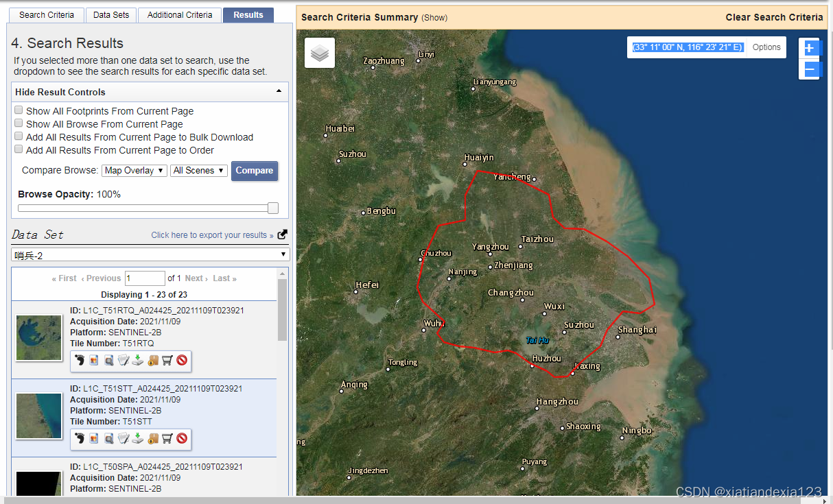Open metadata and browse for tile T51RTQ

[x=124, y=360]
